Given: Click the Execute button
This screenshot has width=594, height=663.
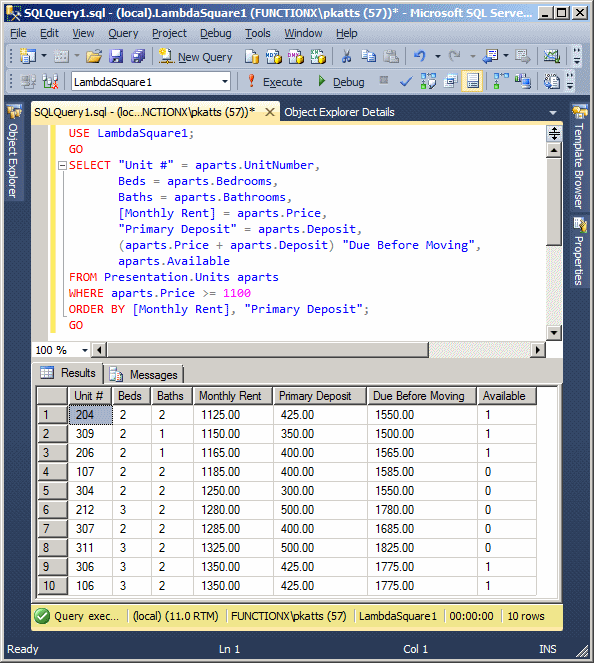Looking at the screenshot, I should 275,82.
